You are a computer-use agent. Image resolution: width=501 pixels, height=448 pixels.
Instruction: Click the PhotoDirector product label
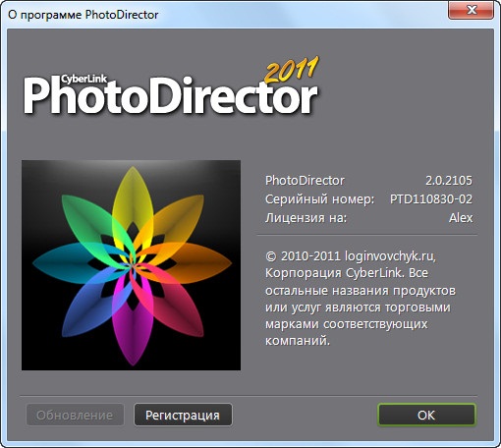[305, 181]
